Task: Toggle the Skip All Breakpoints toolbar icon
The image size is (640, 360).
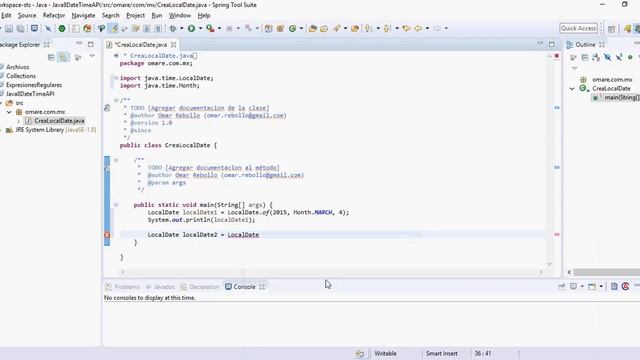Action: point(48,29)
